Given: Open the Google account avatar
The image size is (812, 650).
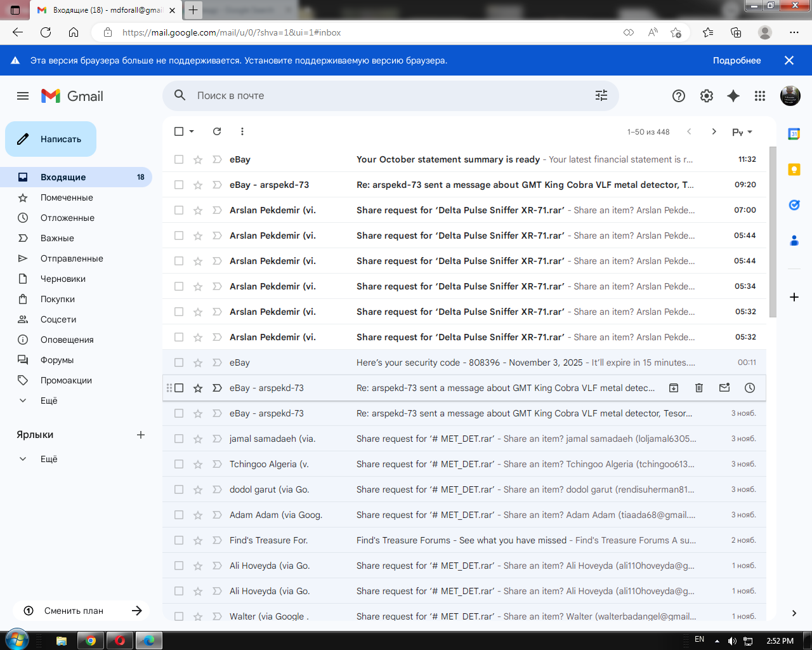Looking at the screenshot, I should [790, 96].
